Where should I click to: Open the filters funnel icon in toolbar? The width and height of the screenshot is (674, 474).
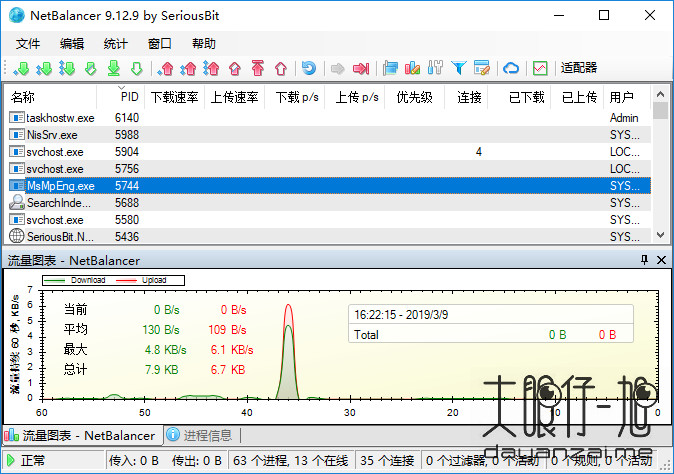coord(459,68)
